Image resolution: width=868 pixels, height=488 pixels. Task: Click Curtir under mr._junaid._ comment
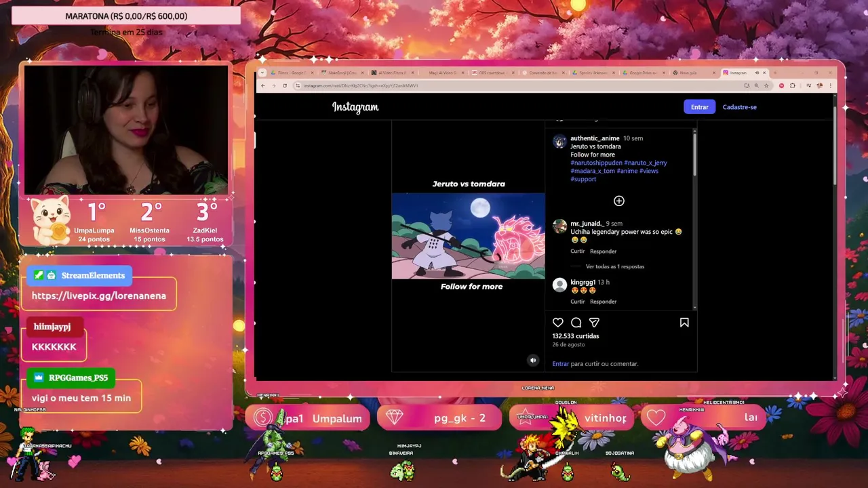(578, 251)
